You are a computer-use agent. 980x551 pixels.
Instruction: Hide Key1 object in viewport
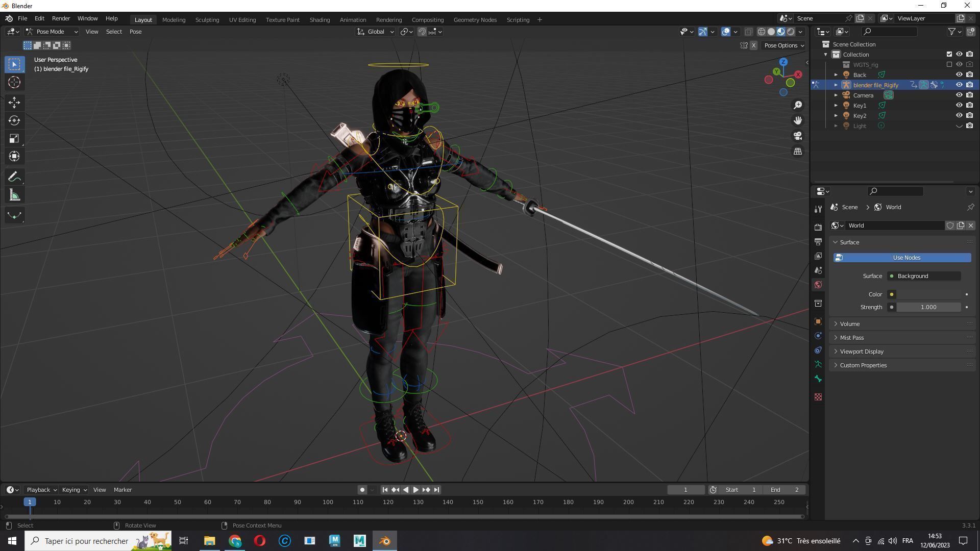(x=959, y=105)
